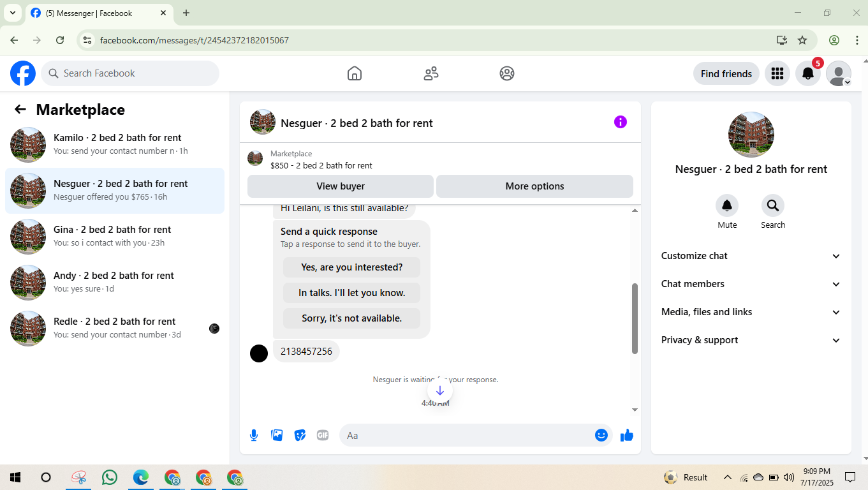The width and height of the screenshot is (868, 490).
Task: Open the account menu via profile avatar
Action: (839, 73)
